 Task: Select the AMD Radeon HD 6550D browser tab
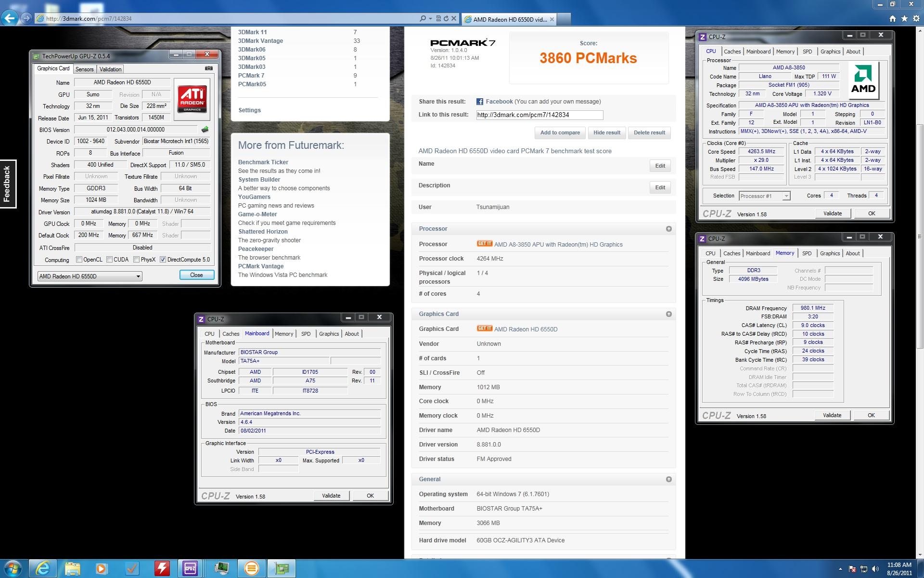[509, 19]
